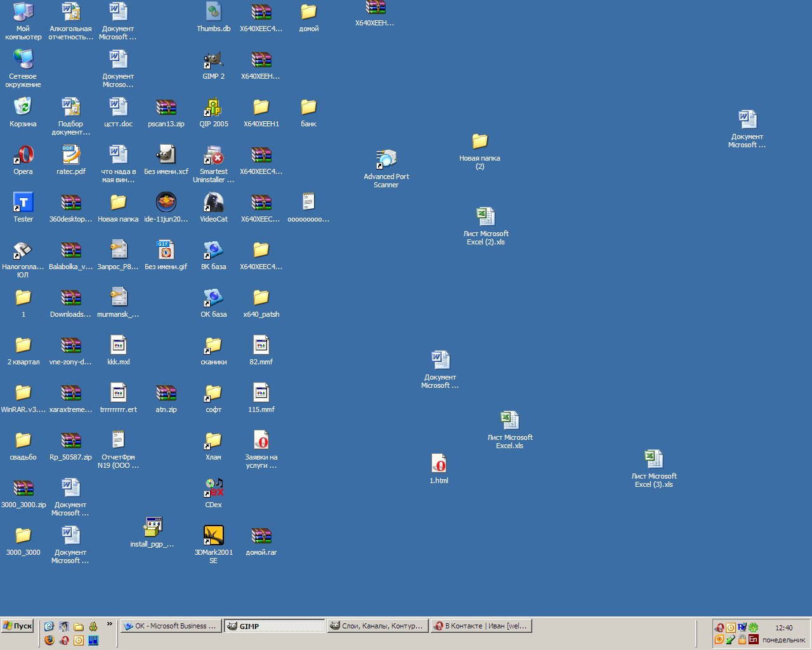This screenshot has height=650, width=812.
Task: Click the Firefox quick launch icon
Action: click(x=49, y=640)
